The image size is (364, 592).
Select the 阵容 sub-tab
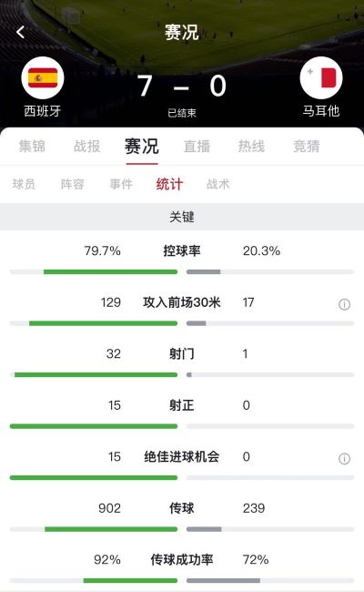(x=73, y=184)
